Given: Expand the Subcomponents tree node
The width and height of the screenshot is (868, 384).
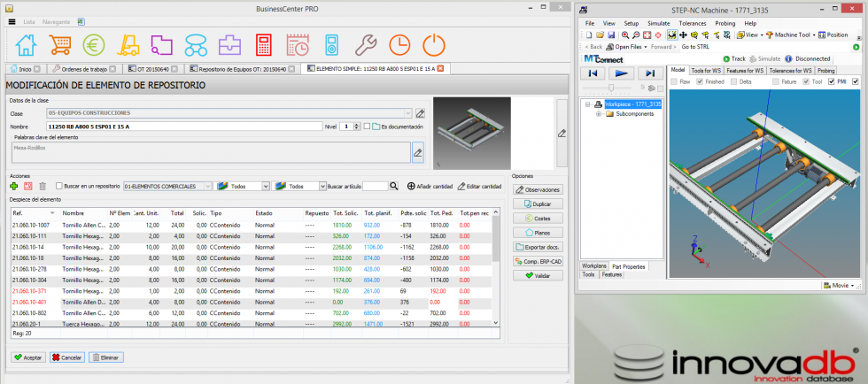Looking at the screenshot, I should pos(598,114).
